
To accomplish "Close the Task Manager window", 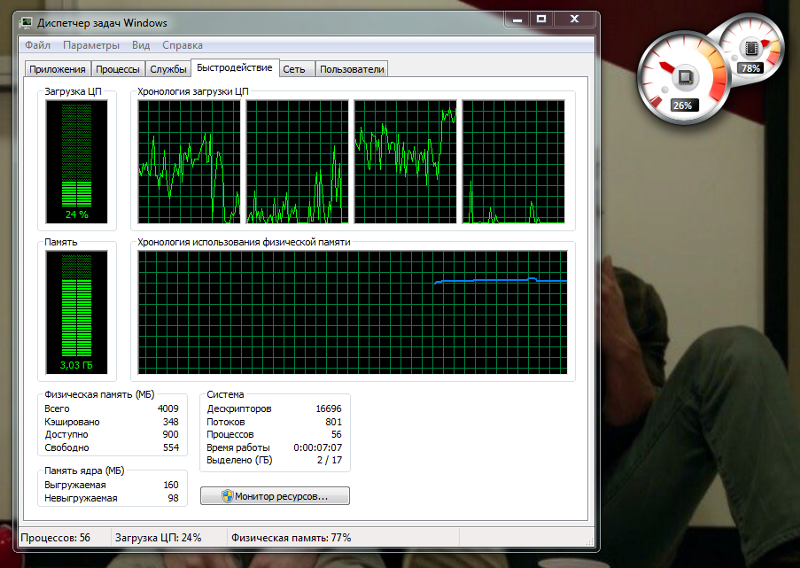I will pyautogui.click(x=574, y=19).
